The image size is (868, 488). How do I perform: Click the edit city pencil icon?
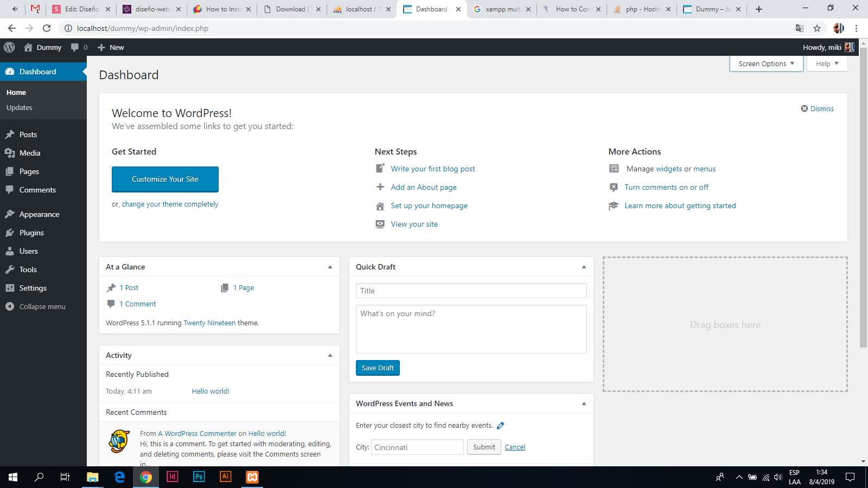[x=500, y=426]
